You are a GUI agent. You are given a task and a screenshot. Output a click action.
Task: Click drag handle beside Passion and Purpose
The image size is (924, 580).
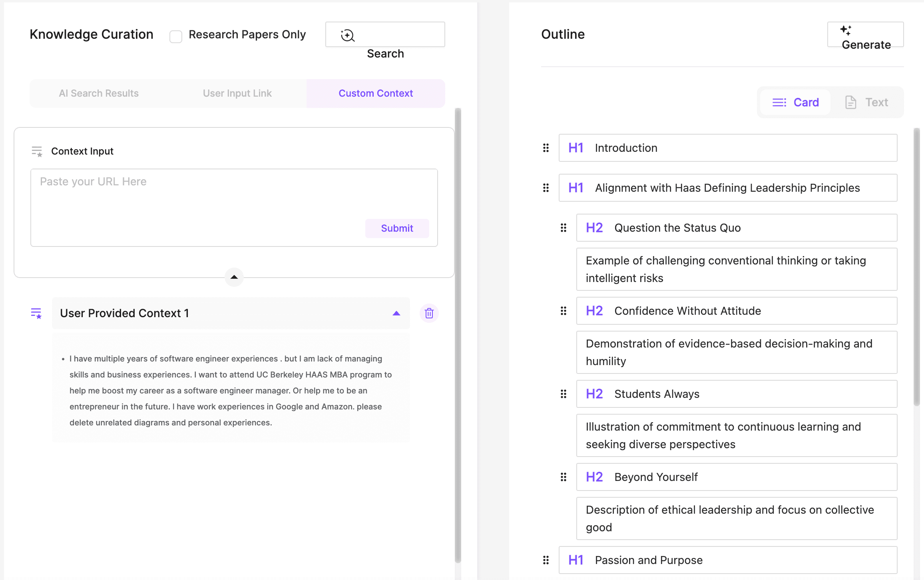click(x=546, y=560)
